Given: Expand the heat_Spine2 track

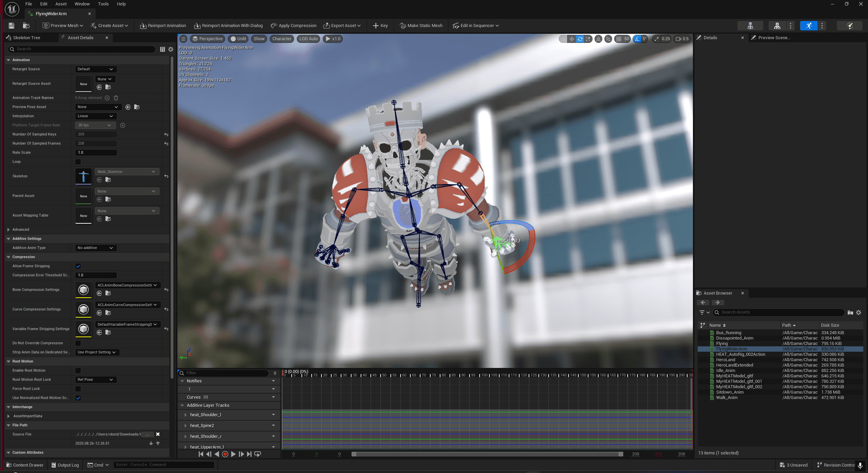Looking at the screenshot, I should tap(186, 426).
